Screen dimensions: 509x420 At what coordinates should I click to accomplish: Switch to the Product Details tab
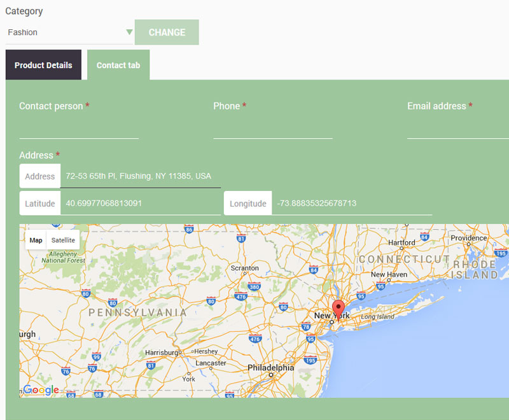click(43, 65)
